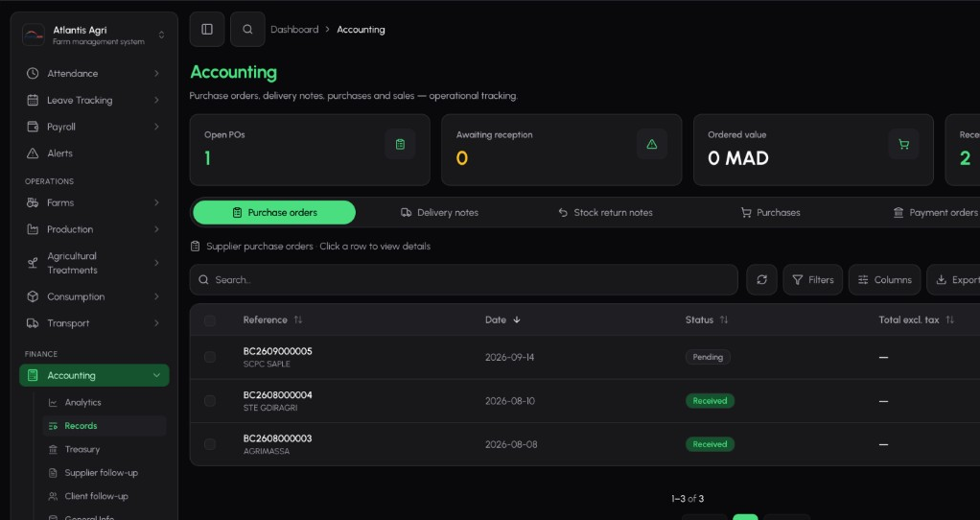Open the Filters button
This screenshot has width=980, height=520.
pos(813,280)
